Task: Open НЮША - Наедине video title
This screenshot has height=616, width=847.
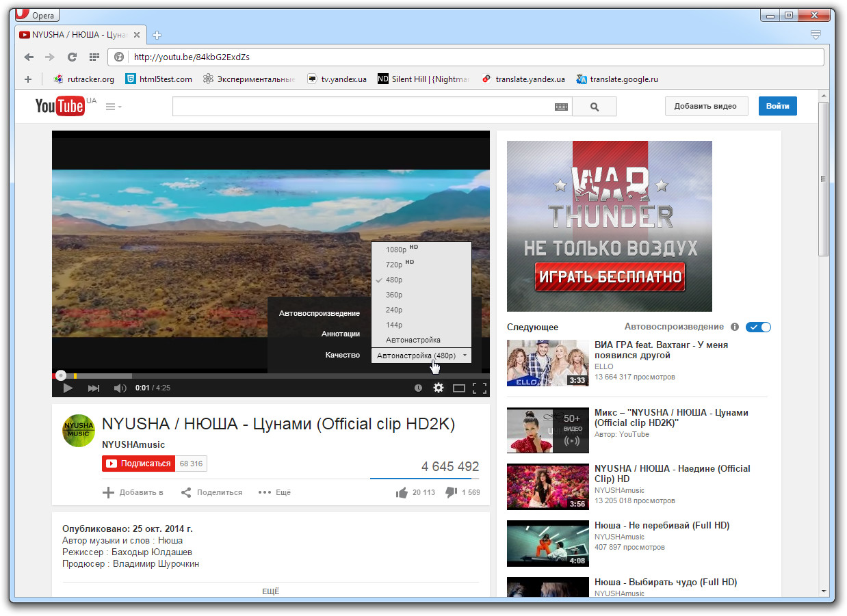Action: click(673, 473)
